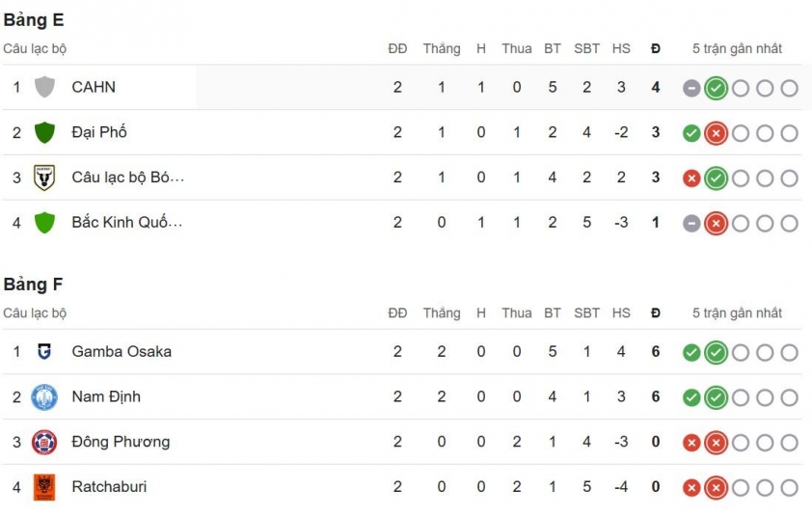Click the Nam Định club crest
The width and height of the screenshot is (812, 517).
[44, 396]
